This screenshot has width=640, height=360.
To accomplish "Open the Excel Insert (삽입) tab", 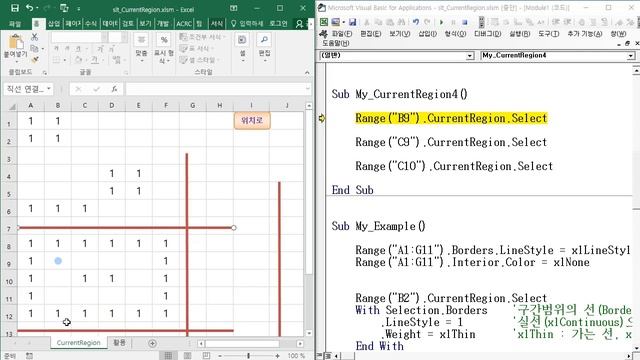I will click(54, 24).
